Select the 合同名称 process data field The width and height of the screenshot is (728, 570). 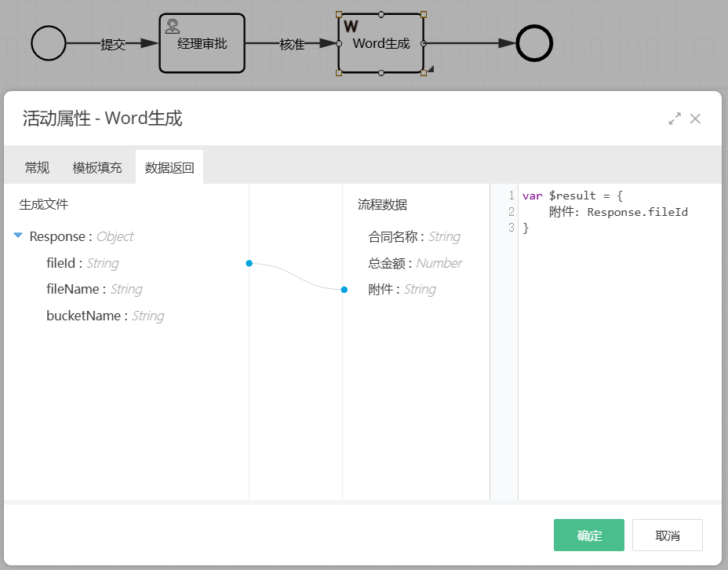(x=413, y=236)
